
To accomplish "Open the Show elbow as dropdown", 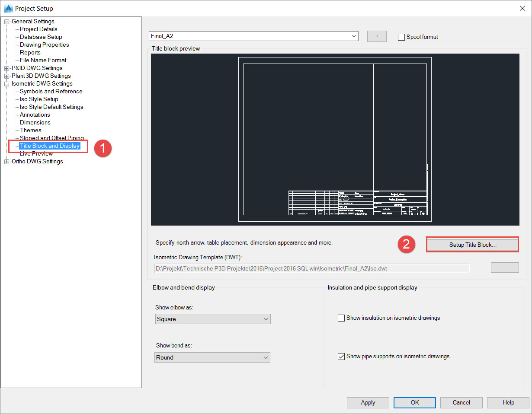I will [x=265, y=318].
